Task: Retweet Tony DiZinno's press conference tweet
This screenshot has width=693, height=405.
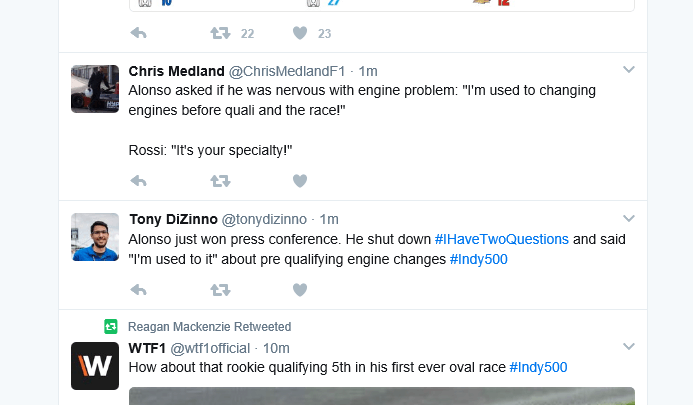Action: 220,290
